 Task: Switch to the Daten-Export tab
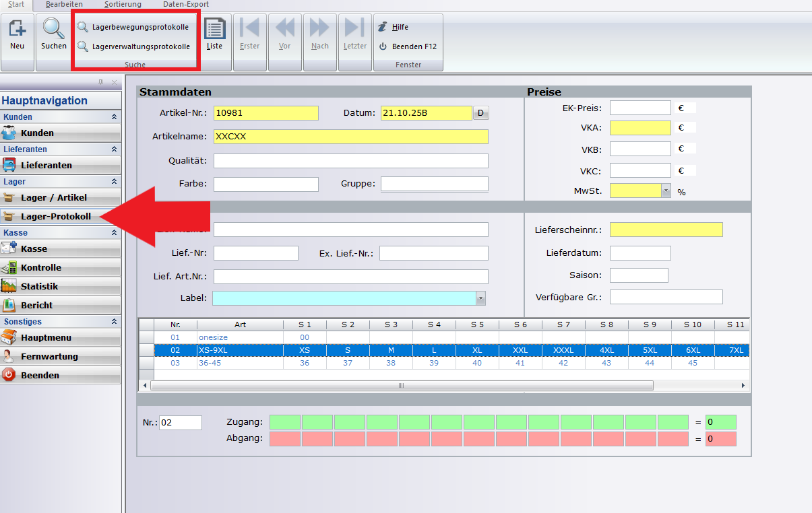(x=186, y=4)
